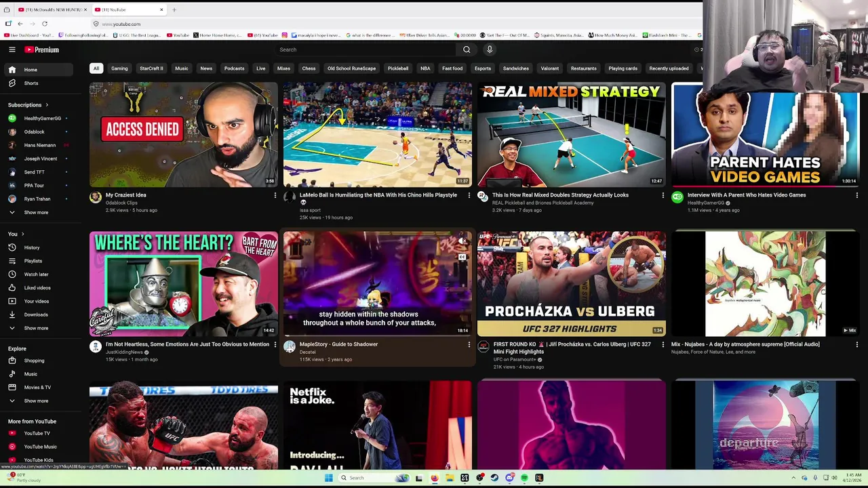Open History in the sidebar
The height and width of the screenshot is (488, 868).
[x=39, y=247]
